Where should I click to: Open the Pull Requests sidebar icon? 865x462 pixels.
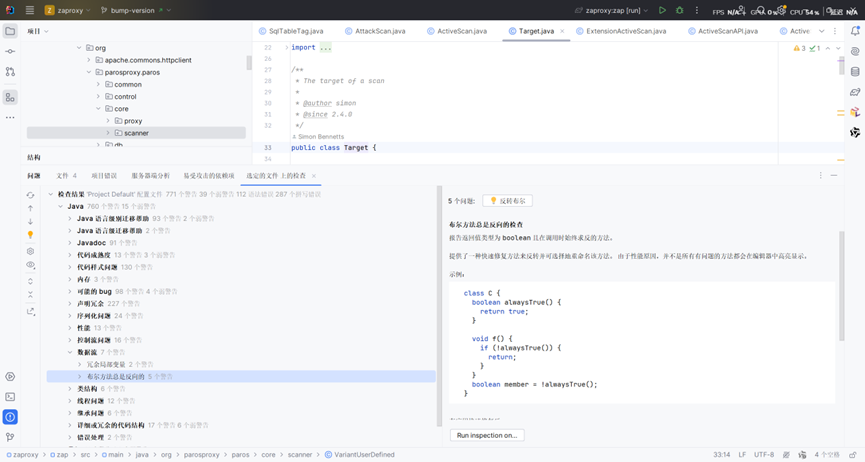[x=10, y=72]
